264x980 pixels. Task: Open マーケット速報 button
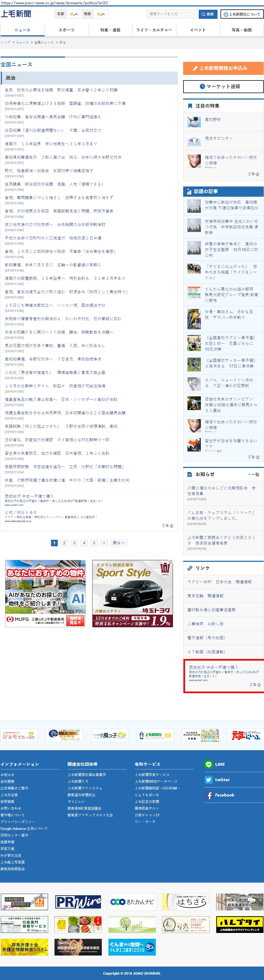point(223,86)
